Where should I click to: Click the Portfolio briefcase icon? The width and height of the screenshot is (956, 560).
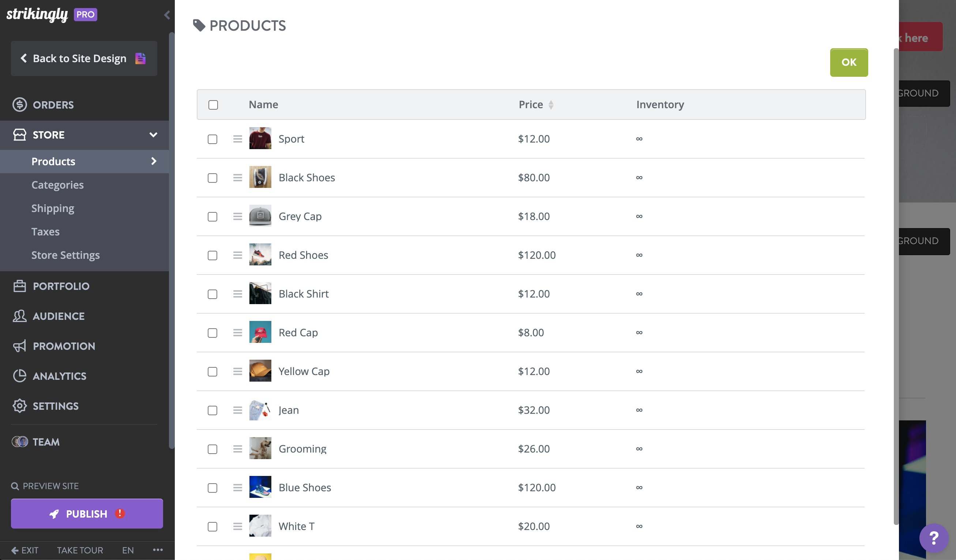click(x=19, y=286)
